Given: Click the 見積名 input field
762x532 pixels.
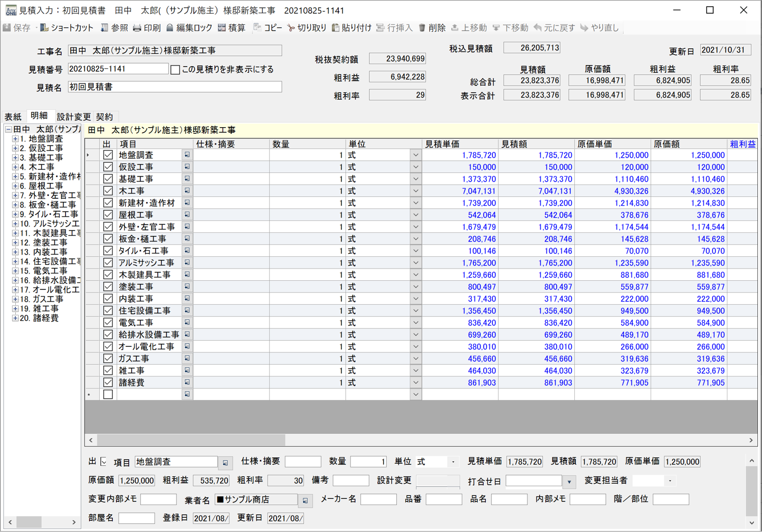Looking at the screenshot, I should coord(174,87).
